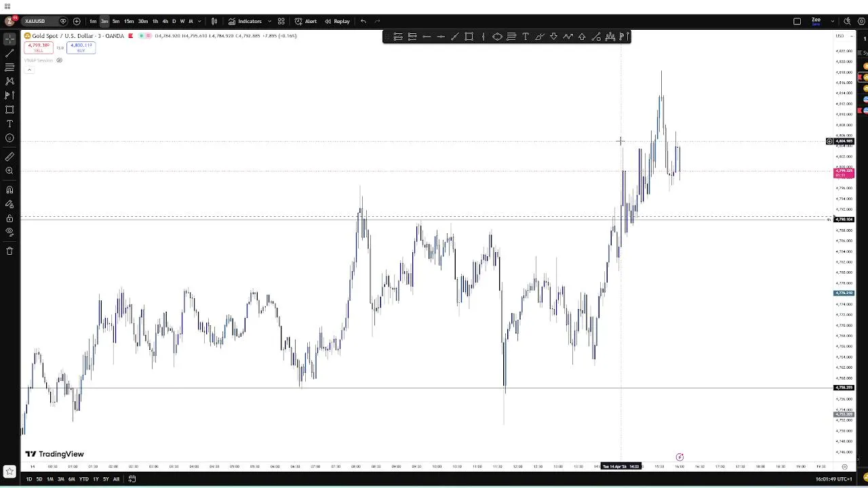This screenshot has height=488, width=868.
Task: Select the rectangle shapes tool in sidebar
Action: coord(9,110)
